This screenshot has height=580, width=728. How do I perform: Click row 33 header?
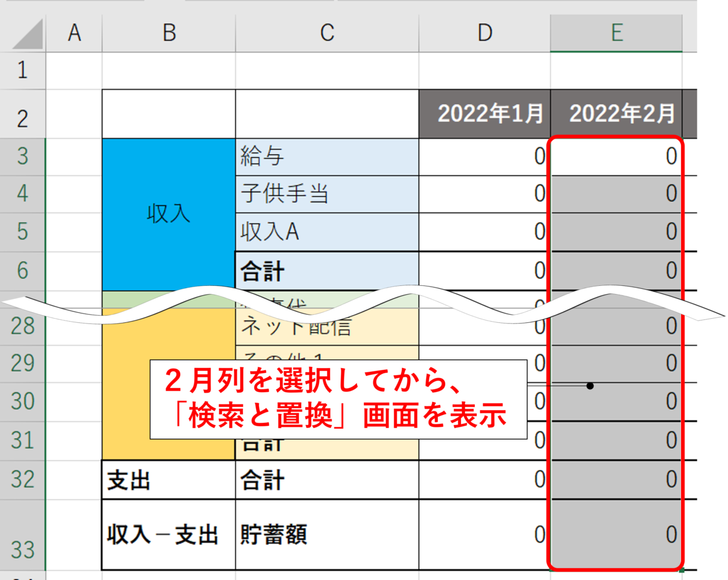pyautogui.click(x=22, y=535)
